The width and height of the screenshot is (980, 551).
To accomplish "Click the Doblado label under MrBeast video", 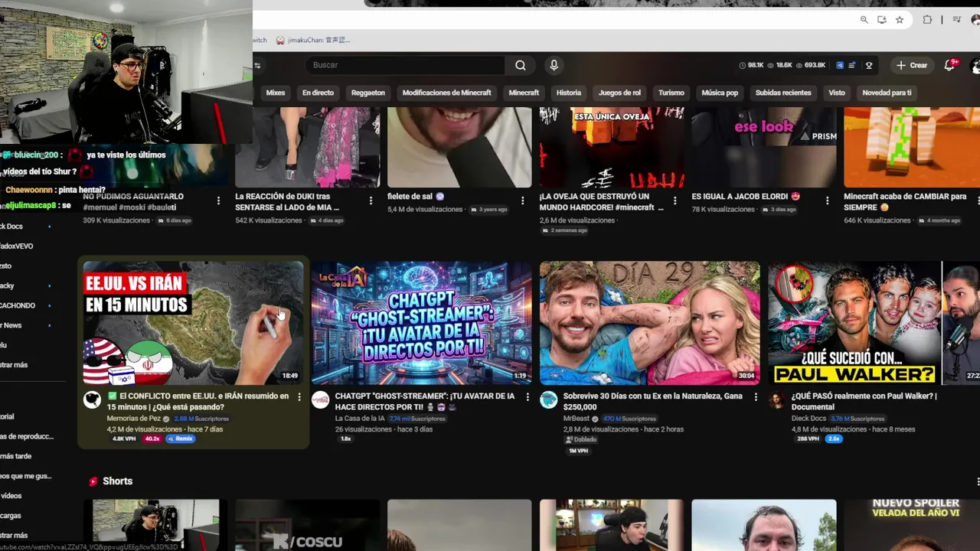I will [580, 440].
